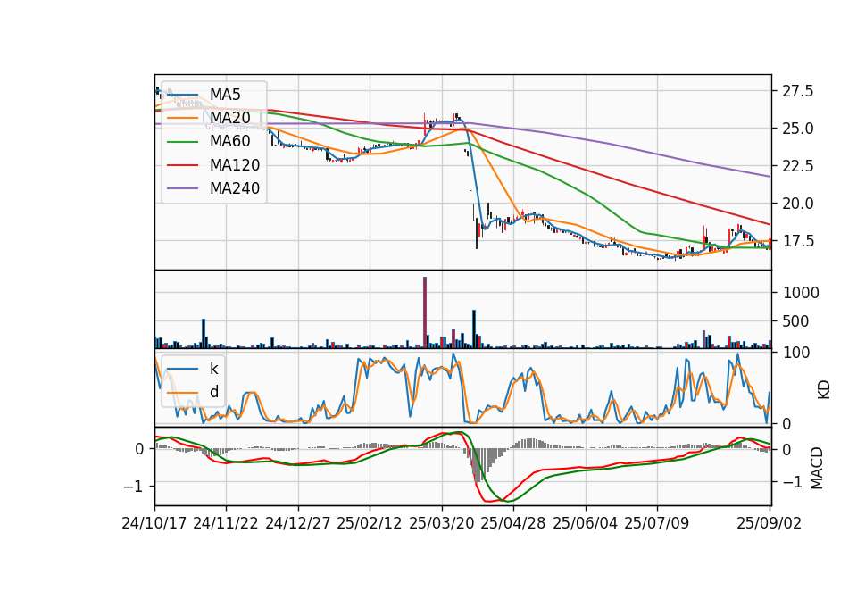Click the 22.5 price axis label

coord(798,166)
